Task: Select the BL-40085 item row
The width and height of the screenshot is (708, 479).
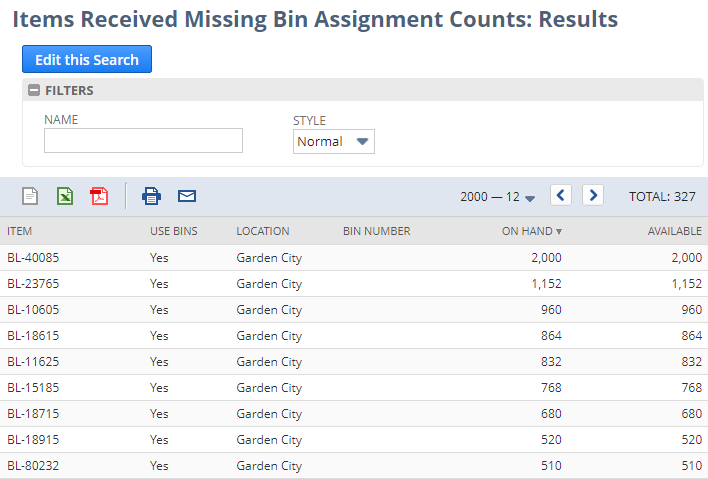Action: pyautogui.click(x=33, y=258)
